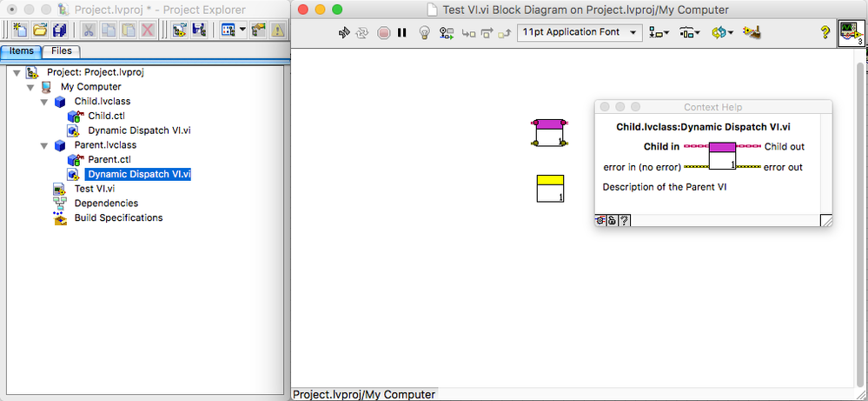
Task: Select the purple Child Dynamic Dispatch subVI node
Action: click(x=550, y=132)
